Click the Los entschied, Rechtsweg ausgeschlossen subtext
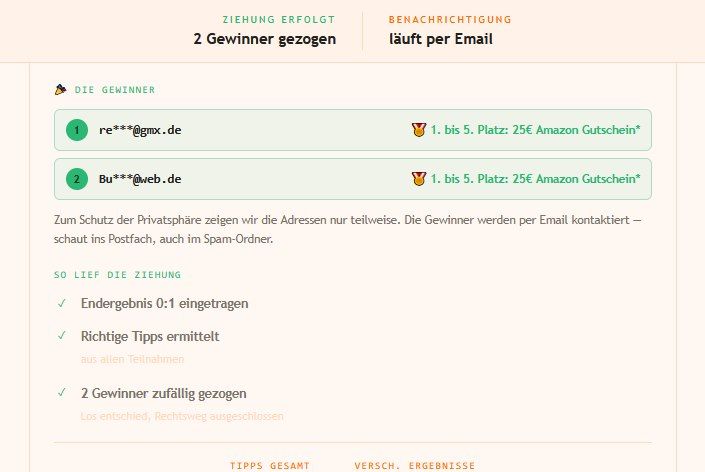Viewport: 705px width, 472px height. click(x=182, y=416)
